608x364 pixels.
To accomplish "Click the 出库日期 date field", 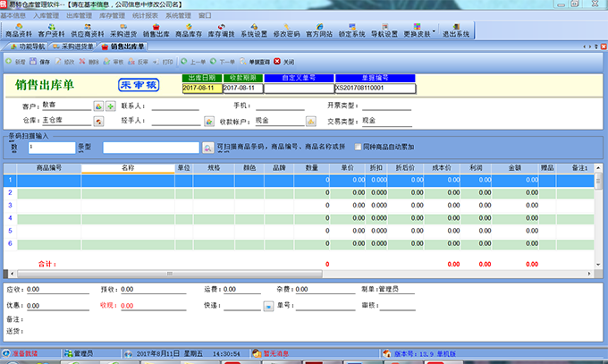I will [x=202, y=88].
